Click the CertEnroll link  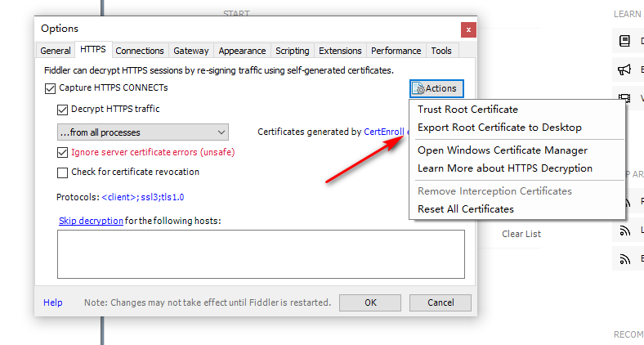pyautogui.click(x=384, y=132)
